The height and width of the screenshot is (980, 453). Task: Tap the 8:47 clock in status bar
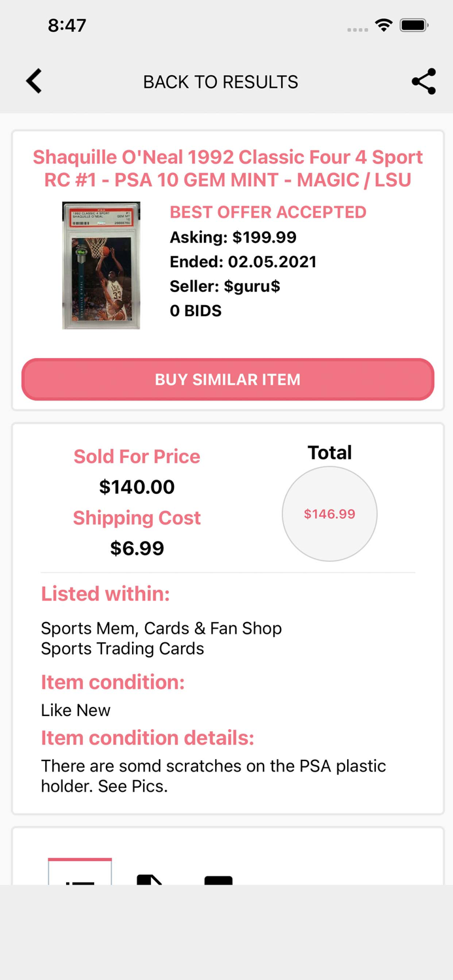tap(67, 25)
